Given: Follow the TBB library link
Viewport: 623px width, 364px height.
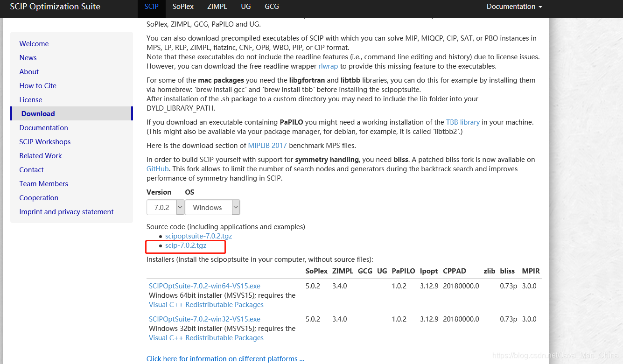Looking at the screenshot, I should pos(463,122).
